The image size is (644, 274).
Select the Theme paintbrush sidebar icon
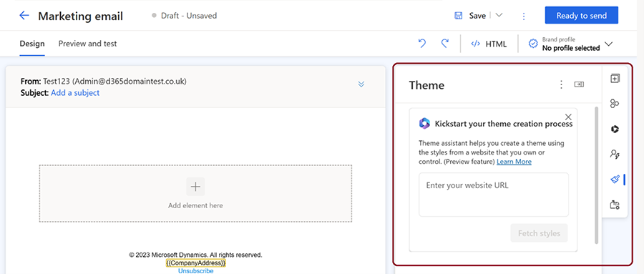(x=615, y=180)
